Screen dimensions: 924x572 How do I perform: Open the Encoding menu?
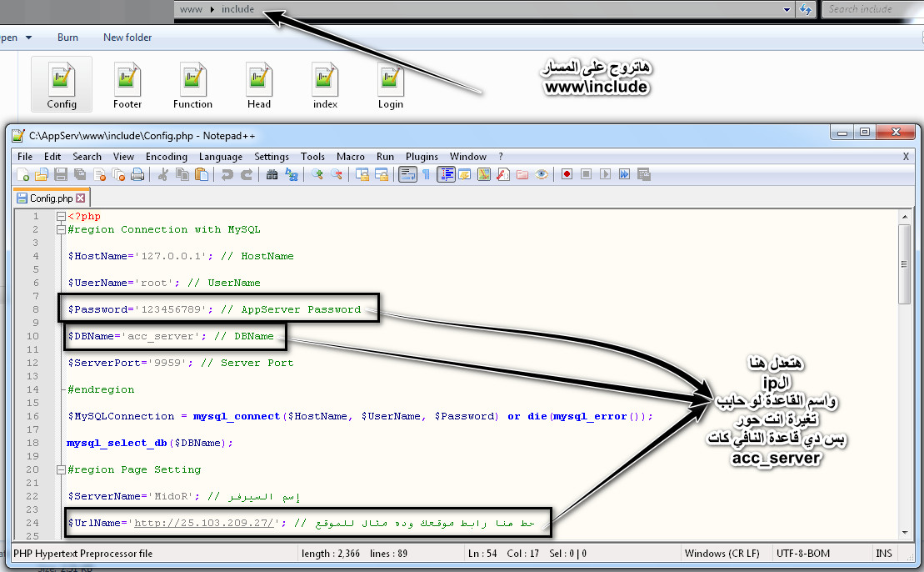tap(167, 157)
